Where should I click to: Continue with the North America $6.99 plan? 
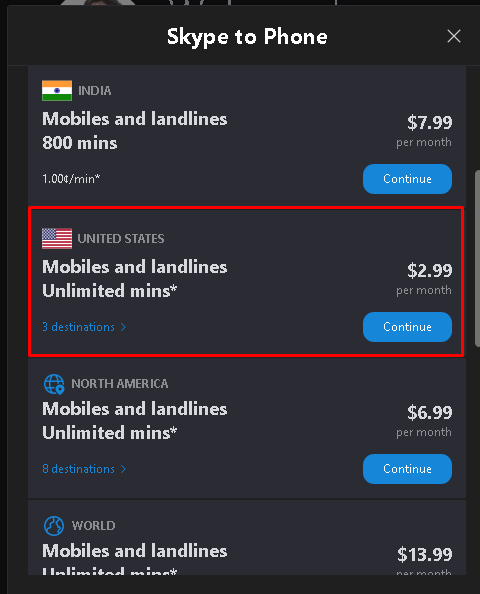pos(407,469)
